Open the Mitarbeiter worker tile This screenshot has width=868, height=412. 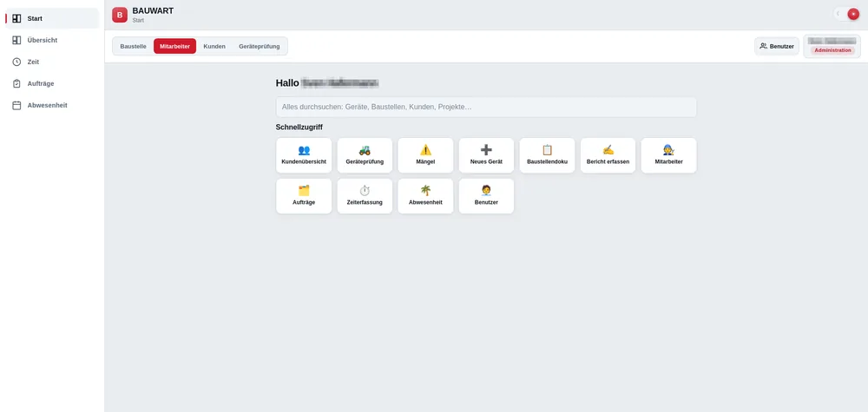tap(668, 155)
